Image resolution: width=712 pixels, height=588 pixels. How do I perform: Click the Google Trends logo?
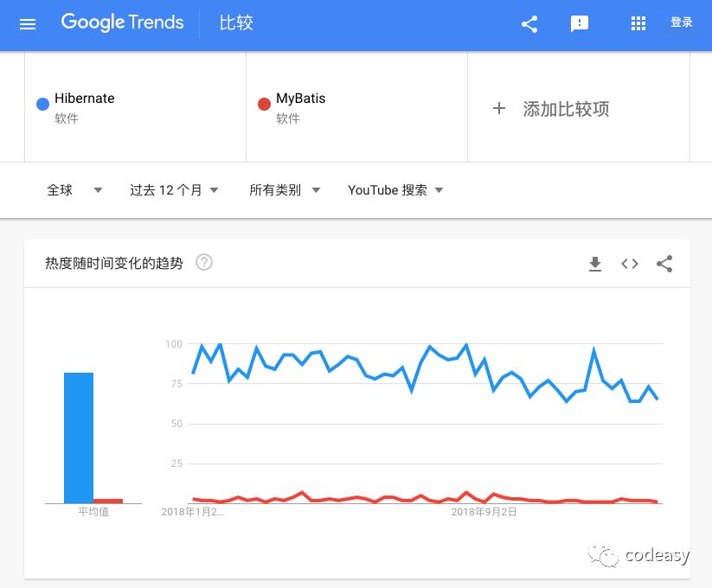(121, 23)
